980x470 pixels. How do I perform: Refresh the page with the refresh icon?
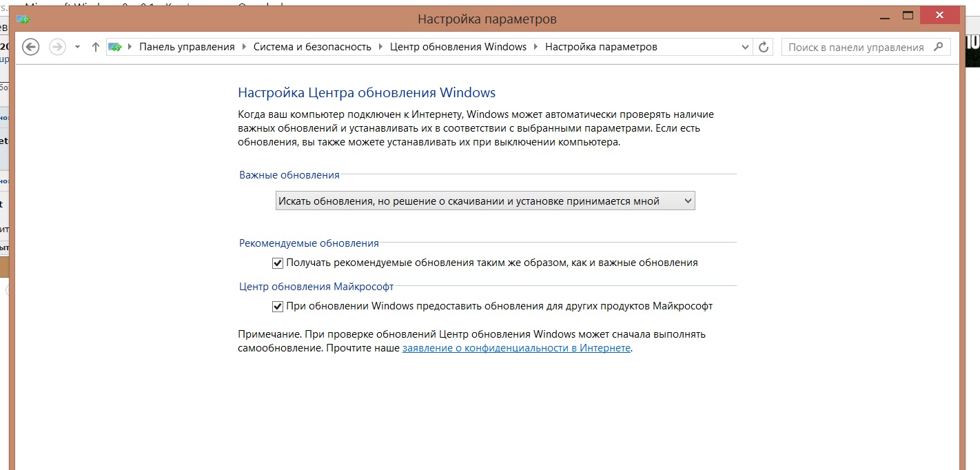click(x=764, y=47)
